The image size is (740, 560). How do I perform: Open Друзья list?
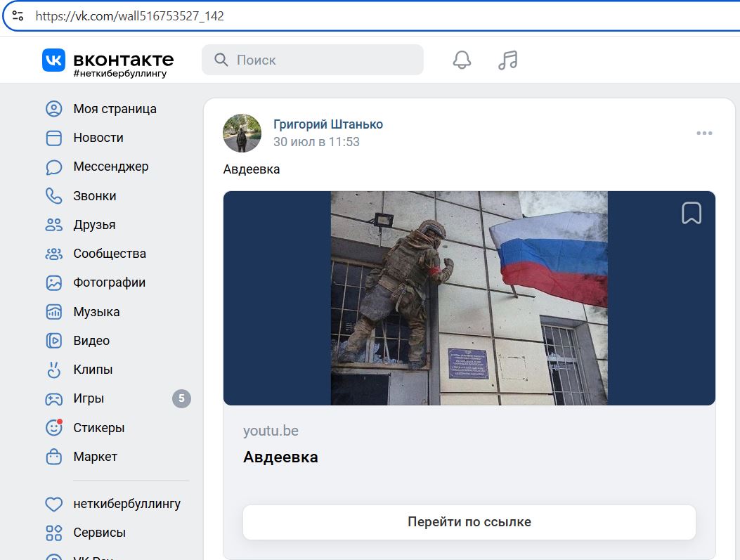pos(94,225)
